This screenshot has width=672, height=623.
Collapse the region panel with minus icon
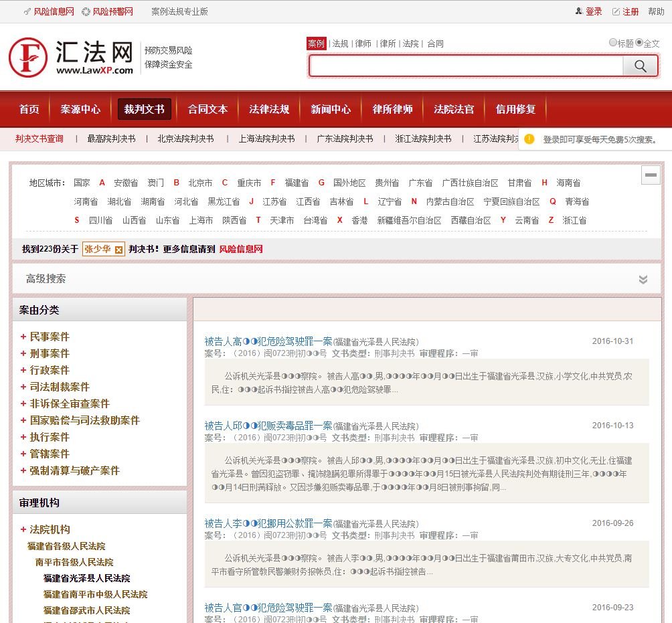pyautogui.click(x=651, y=175)
